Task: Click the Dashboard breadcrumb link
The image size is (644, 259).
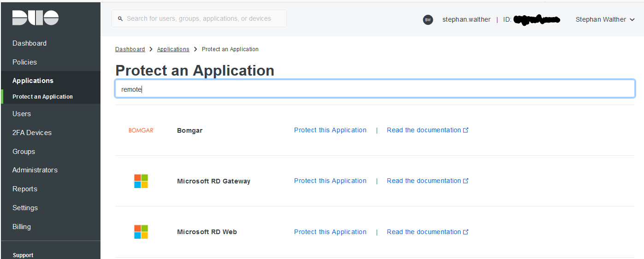Action: coord(130,49)
